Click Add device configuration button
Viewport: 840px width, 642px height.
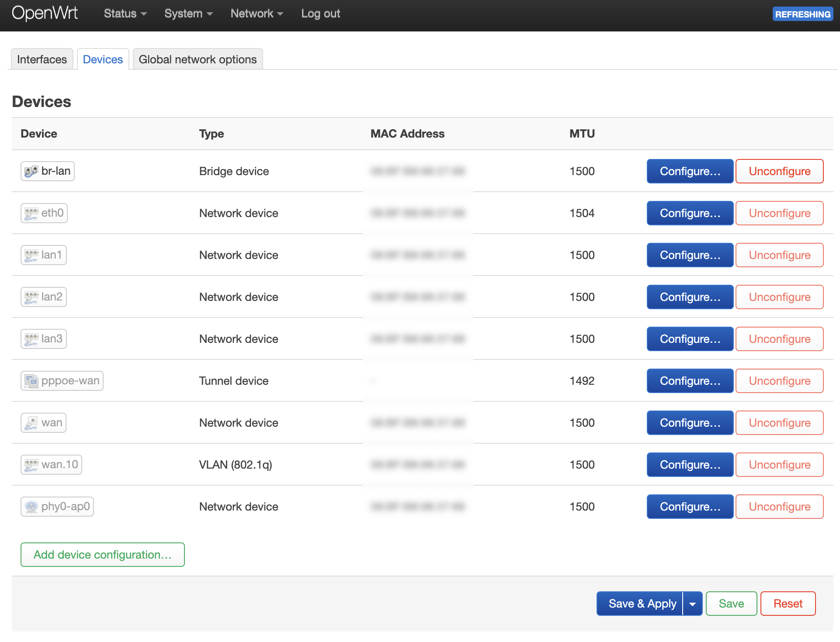(x=103, y=555)
